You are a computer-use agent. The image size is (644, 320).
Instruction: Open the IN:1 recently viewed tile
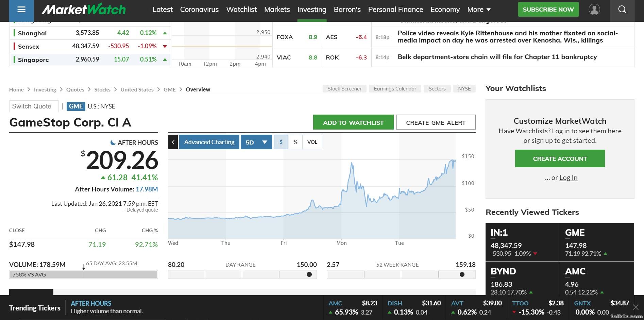click(522, 242)
